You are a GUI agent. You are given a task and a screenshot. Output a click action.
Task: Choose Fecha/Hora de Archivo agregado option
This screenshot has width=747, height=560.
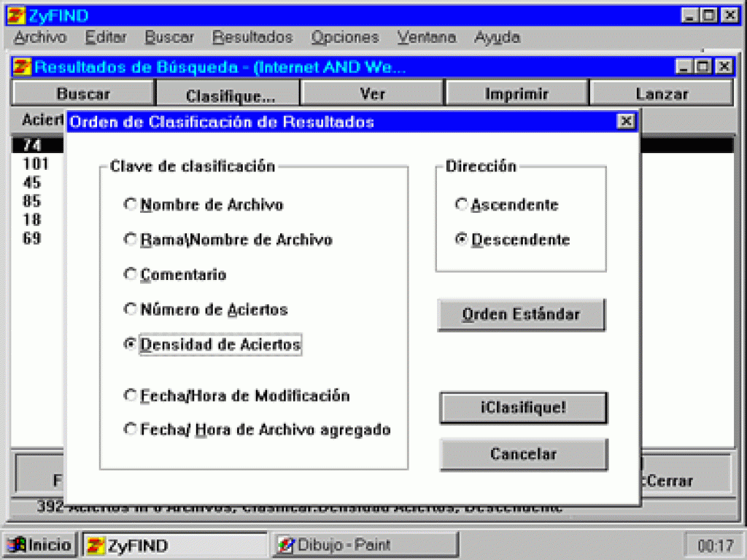point(131,429)
